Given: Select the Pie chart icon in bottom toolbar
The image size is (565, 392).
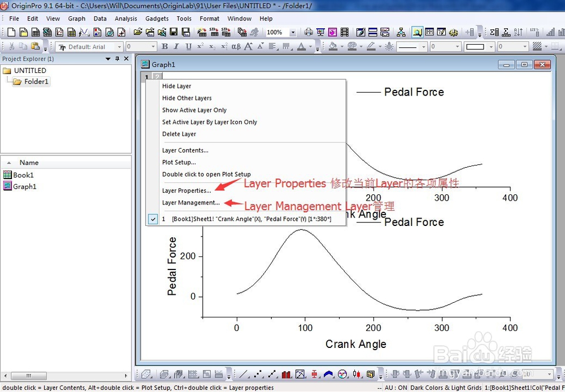Looking at the screenshot, I should pos(343,374).
